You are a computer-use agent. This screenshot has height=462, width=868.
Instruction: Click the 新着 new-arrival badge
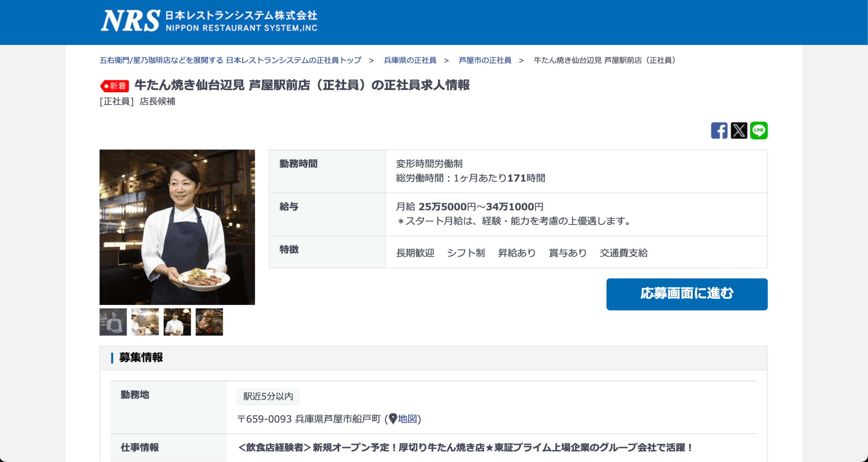114,85
